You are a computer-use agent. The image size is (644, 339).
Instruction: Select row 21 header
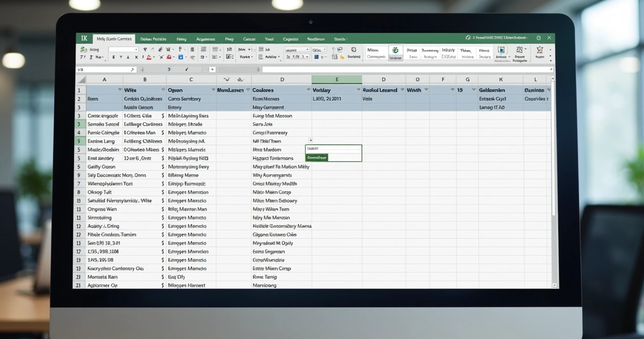tap(79, 285)
